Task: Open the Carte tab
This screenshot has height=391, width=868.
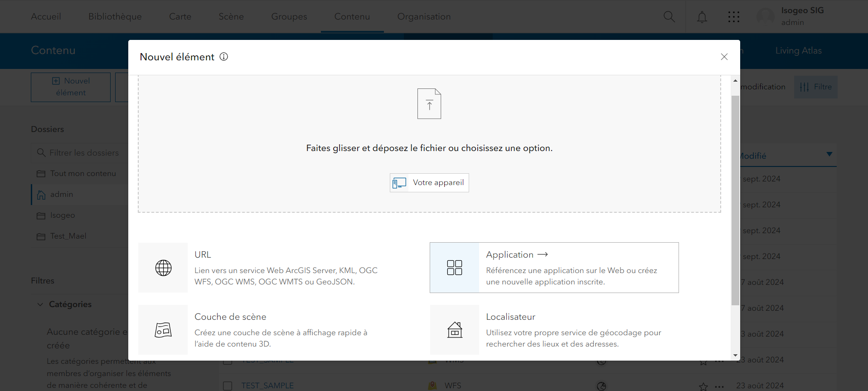Action: click(180, 17)
